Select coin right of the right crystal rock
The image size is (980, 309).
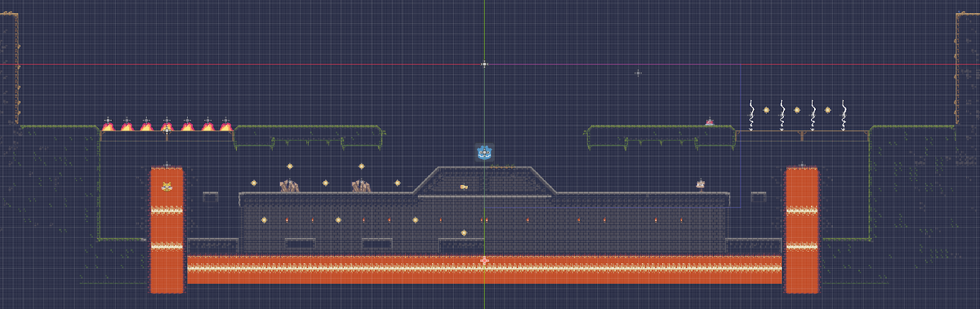click(x=398, y=183)
